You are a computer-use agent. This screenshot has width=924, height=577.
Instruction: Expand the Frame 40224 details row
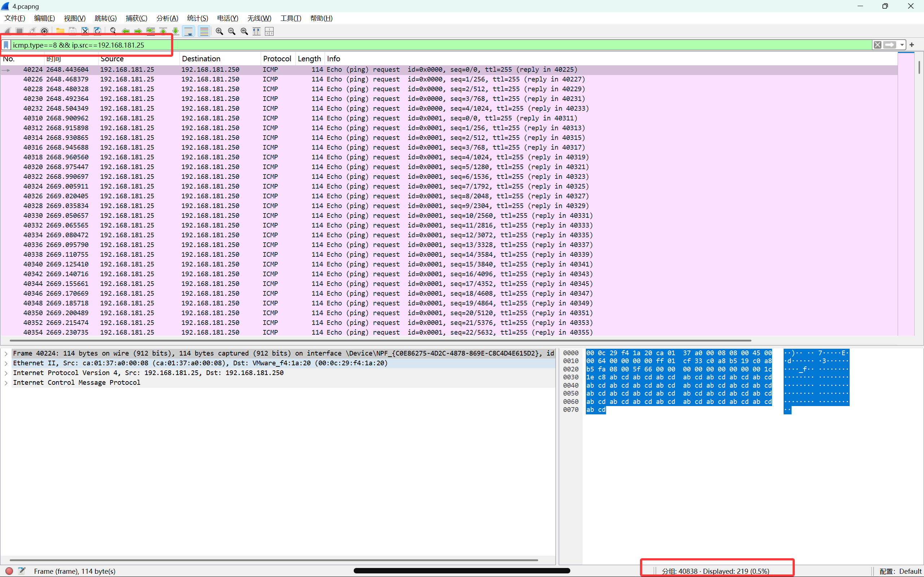click(6, 353)
